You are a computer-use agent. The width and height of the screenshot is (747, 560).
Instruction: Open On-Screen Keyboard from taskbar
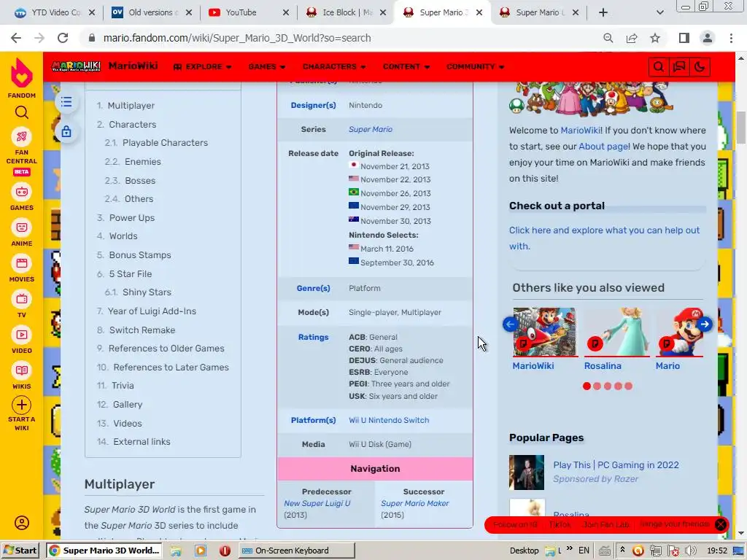point(296,551)
